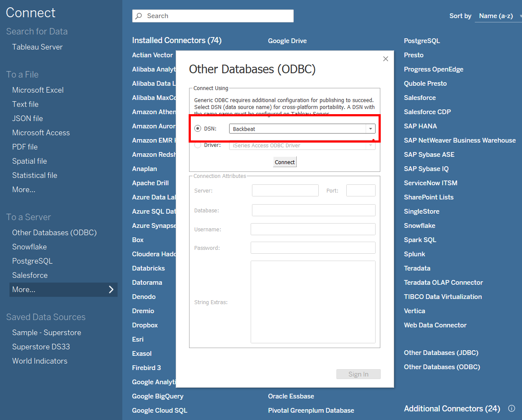Open Tableau Server under Search for Data
Screen dimensions: 522x420
[x=37, y=47]
